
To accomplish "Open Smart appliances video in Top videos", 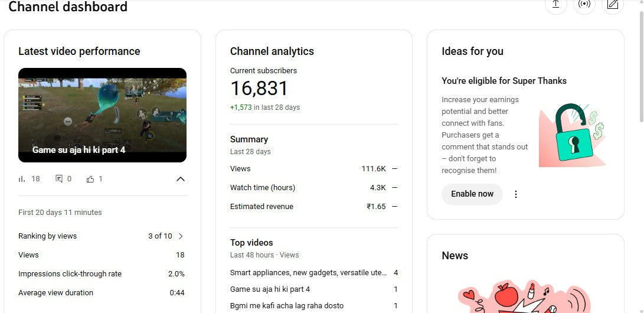I will pyautogui.click(x=308, y=273).
